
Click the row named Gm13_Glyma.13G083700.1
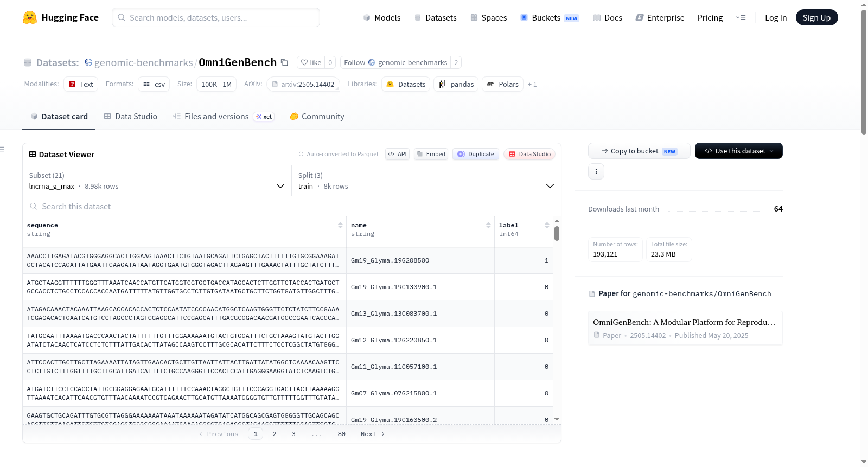pos(288,314)
